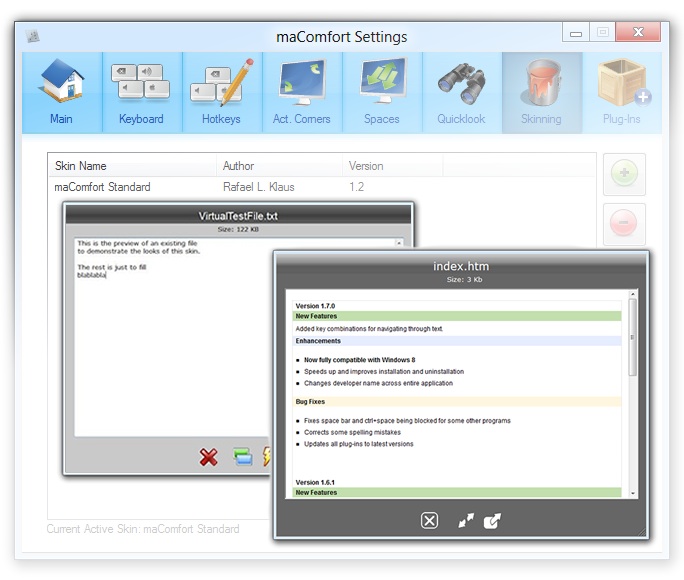Click the scrollbar thumb in index.htm preview
Viewport: 684px width, 580px height.
[633, 337]
